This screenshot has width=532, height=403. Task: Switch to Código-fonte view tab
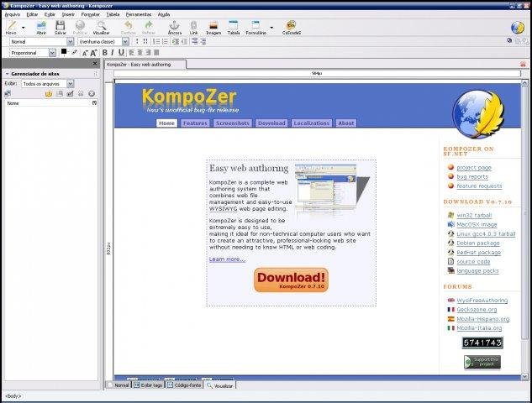coord(184,385)
